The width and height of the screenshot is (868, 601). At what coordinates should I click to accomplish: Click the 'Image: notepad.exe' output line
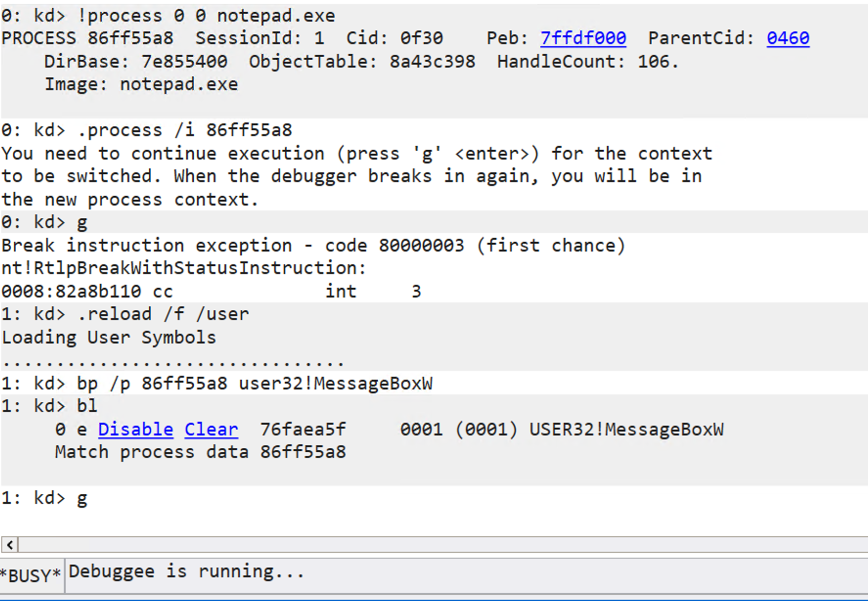click(x=141, y=85)
